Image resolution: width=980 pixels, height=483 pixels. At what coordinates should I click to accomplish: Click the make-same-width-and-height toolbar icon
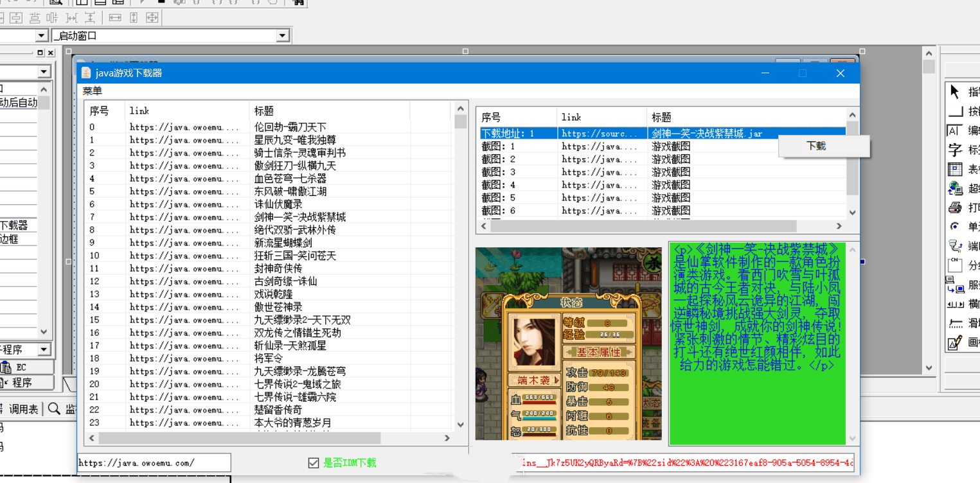pyautogui.click(x=152, y=18)
